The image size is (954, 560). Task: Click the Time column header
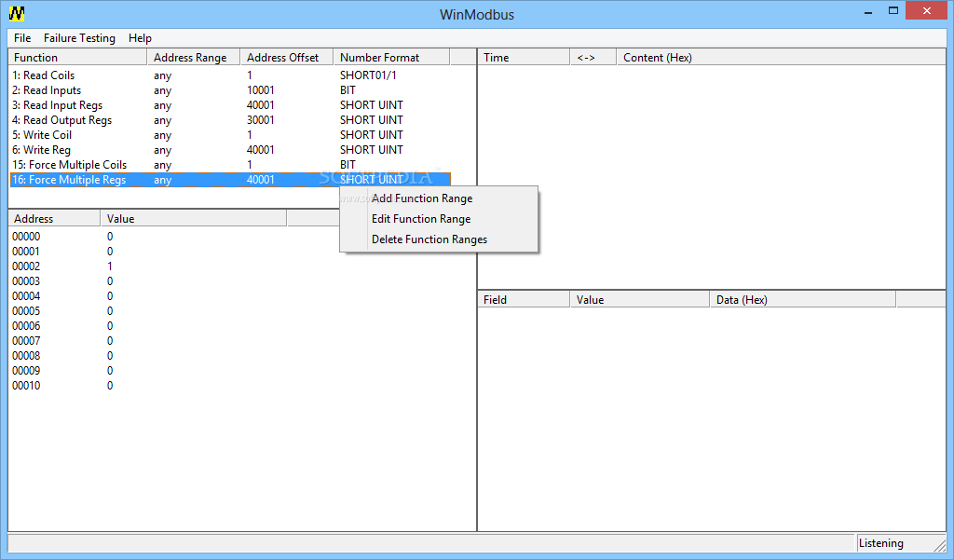point(524,57)
